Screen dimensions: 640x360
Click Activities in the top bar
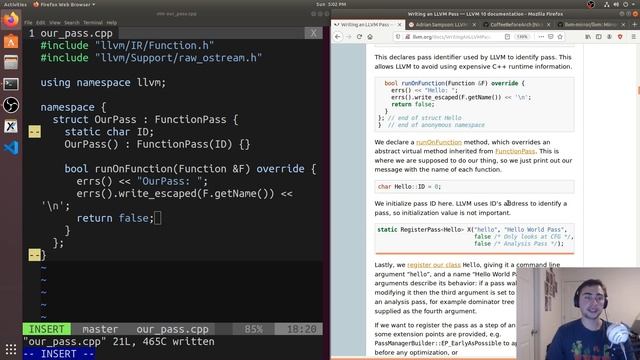coord(15,4)
